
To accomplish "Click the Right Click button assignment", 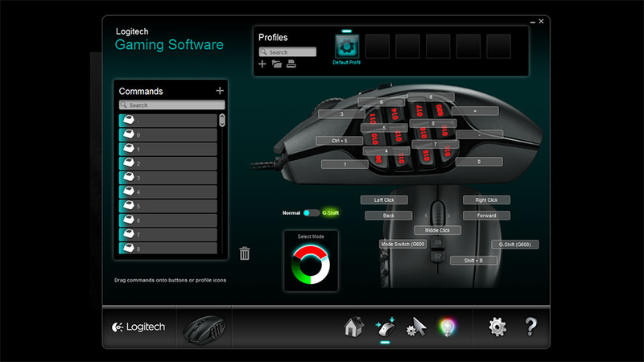I will pyautogui.click(x=486, y=200).
